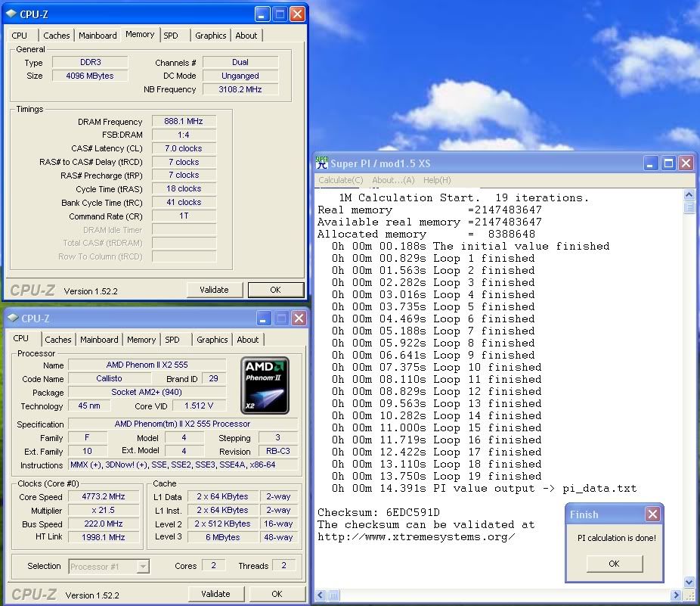Open the Processor #1 selection dropdown
This screenshot has height=606, width=700.
click(x=143, y=566)
